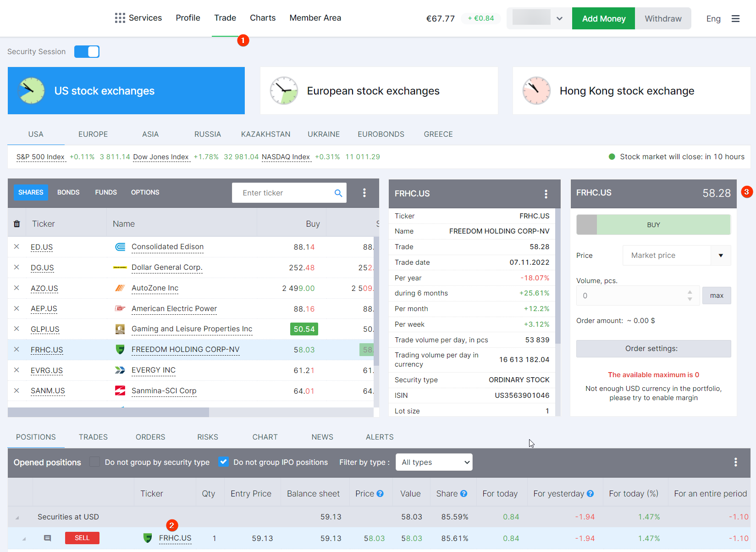Screen dimensions: 756x552
Task: Click the help icon next to Price column
Action: coord(380,494)
